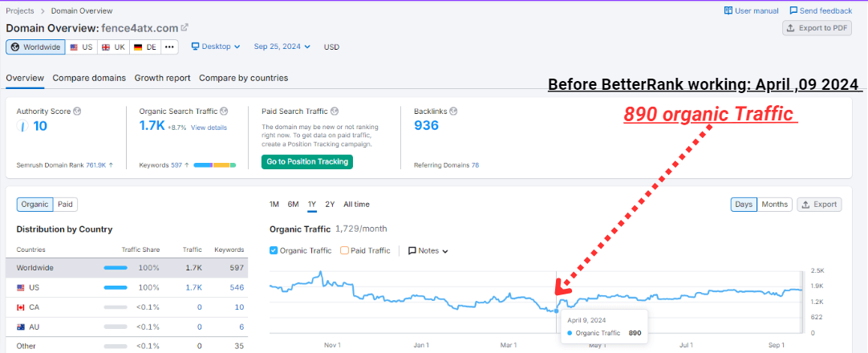Click the Organic Search Traffic info icon
The image size is (868, 353).
pos(224,111)
